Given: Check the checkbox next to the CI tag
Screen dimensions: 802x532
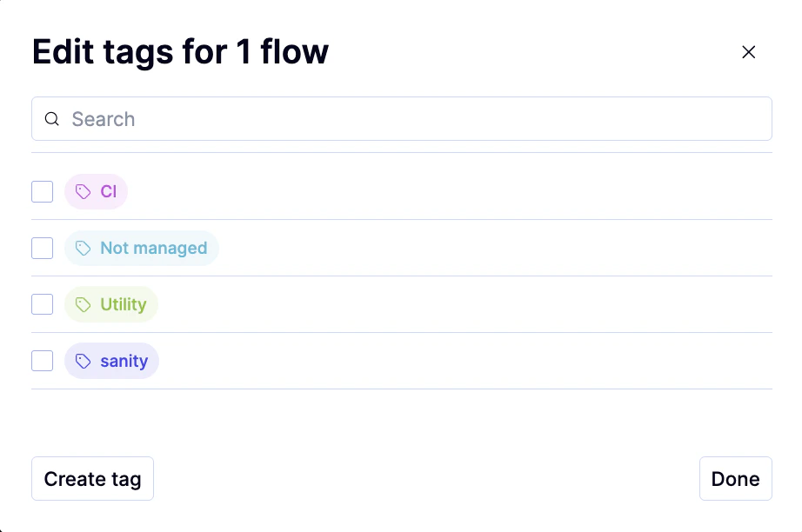Looking at the screenshot, I should (42, 191).
